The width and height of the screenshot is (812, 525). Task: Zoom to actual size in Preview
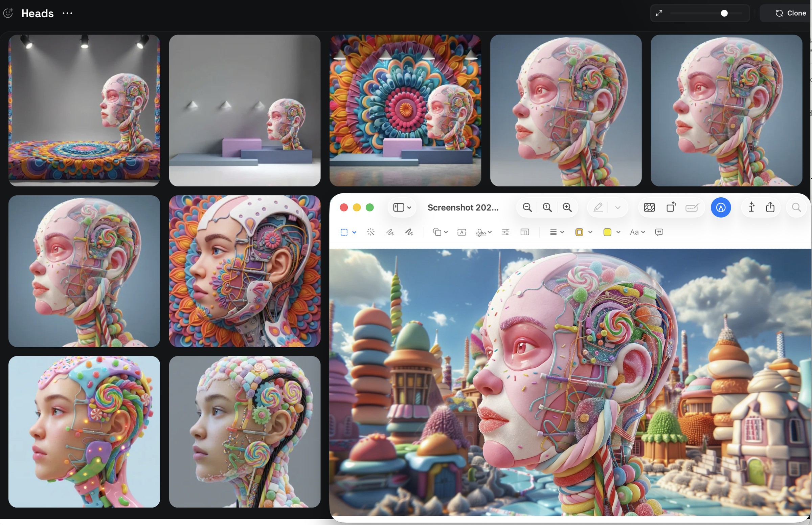coord(547,207)
